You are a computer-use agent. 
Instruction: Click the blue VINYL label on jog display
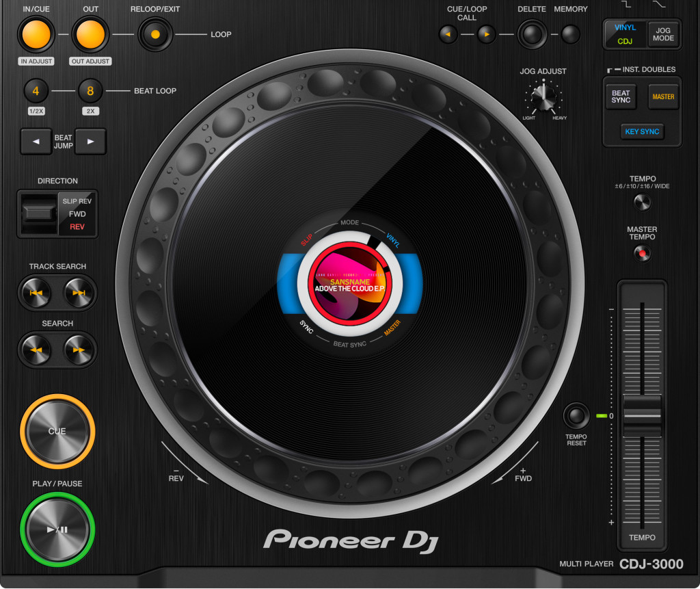coord(393,240)
